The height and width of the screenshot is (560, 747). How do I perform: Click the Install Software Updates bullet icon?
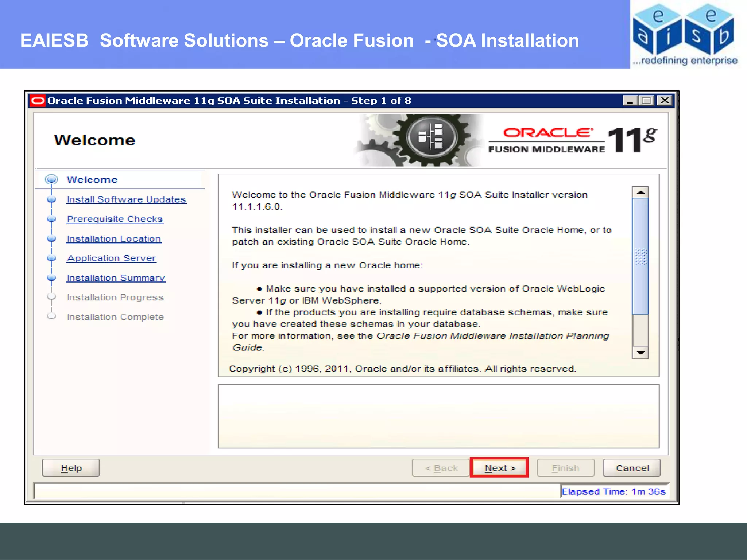tap(51, 199)
